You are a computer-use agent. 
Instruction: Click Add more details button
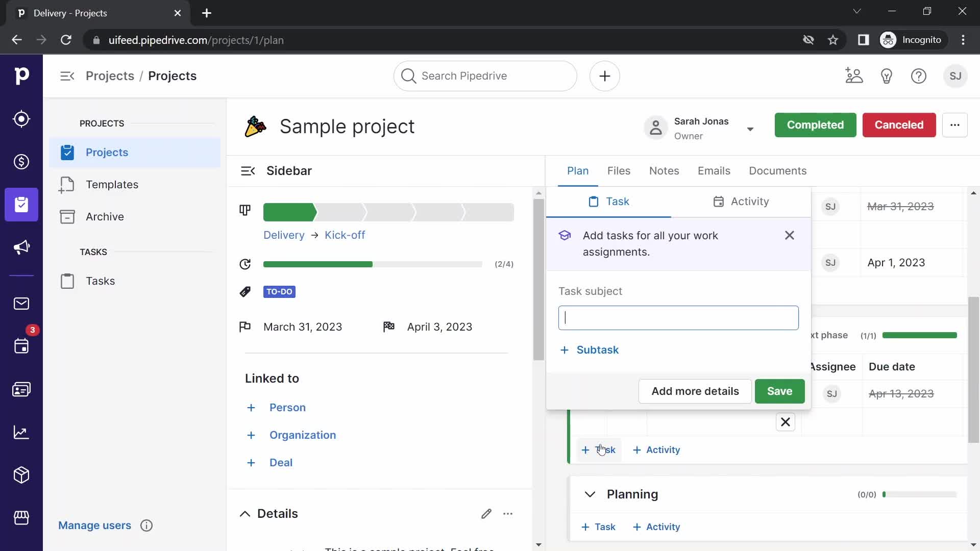point(695,391)
